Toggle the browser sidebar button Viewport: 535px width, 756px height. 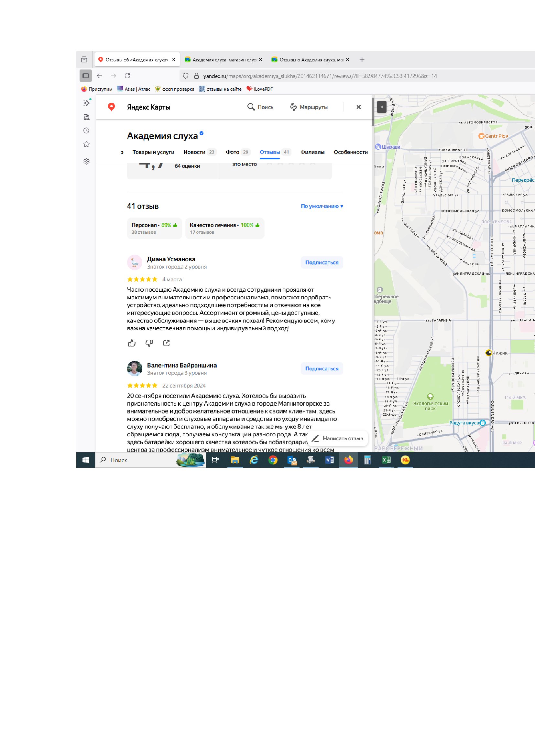[x=86, y=76]
